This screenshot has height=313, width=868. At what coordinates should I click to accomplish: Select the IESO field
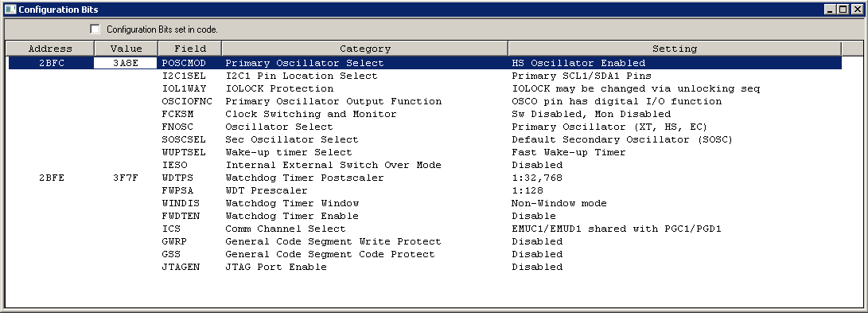click(x=174, y=165)
